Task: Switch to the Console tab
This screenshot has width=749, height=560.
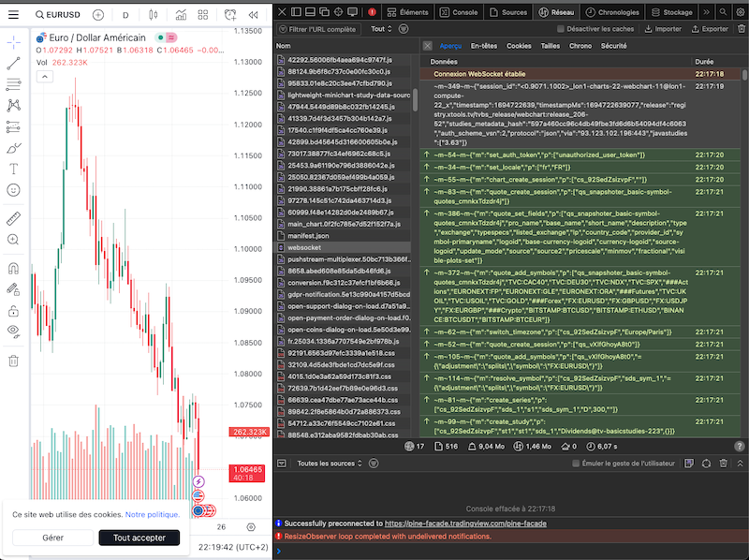Action: pyautogui.click(x=459, y=12)
